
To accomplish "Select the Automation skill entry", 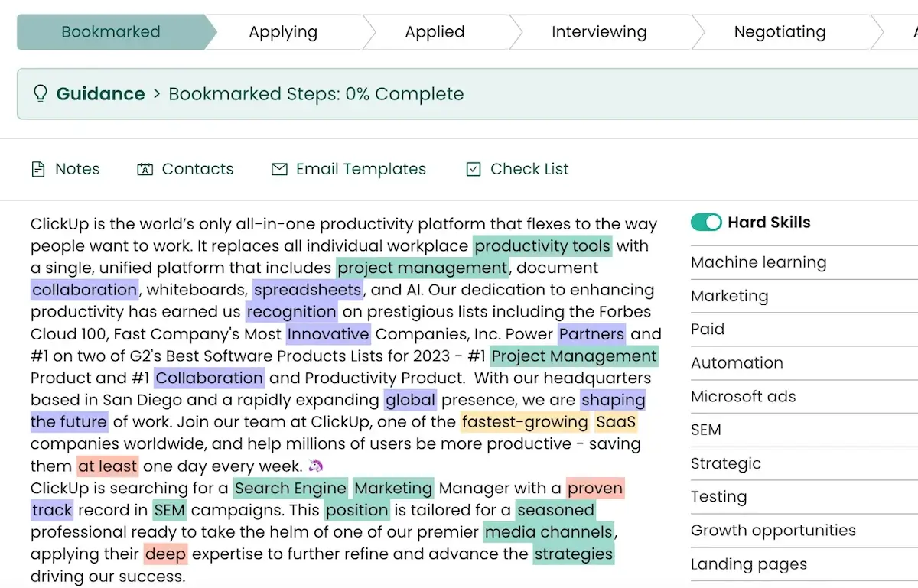I will 737,362.
